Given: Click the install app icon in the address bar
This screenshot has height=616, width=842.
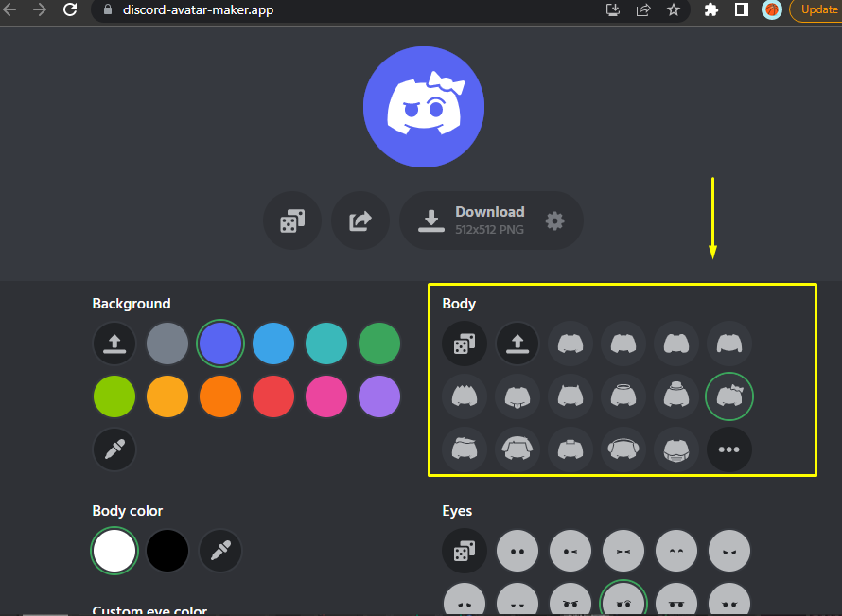Looking at the screenshot, I should tap(613, 9).
